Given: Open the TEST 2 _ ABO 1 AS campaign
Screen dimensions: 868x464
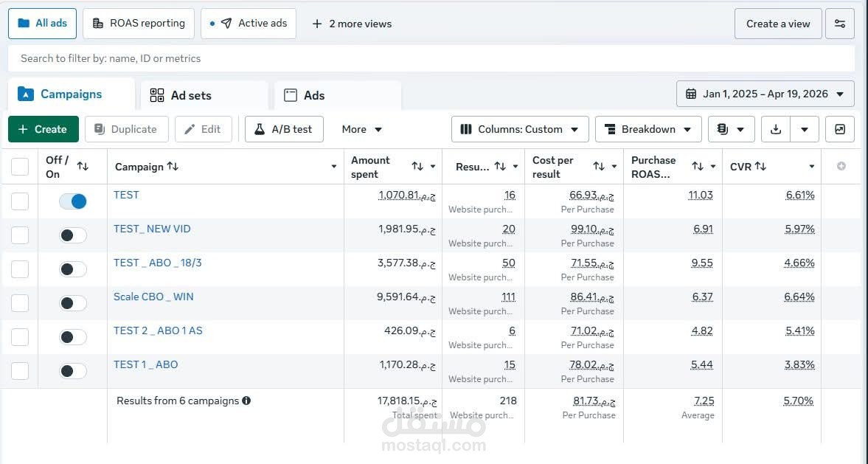Looking at the screenshot, I should click(158, 330).
